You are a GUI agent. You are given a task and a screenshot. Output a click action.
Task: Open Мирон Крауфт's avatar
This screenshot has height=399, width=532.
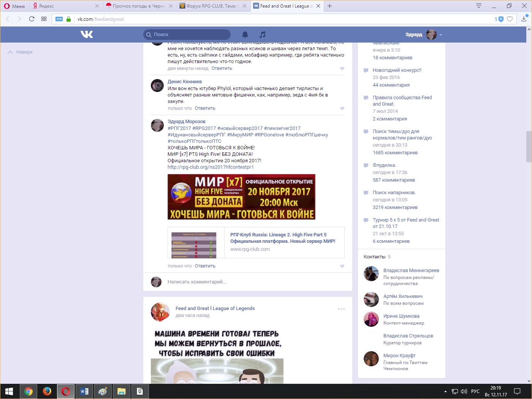tap(371, 359)
